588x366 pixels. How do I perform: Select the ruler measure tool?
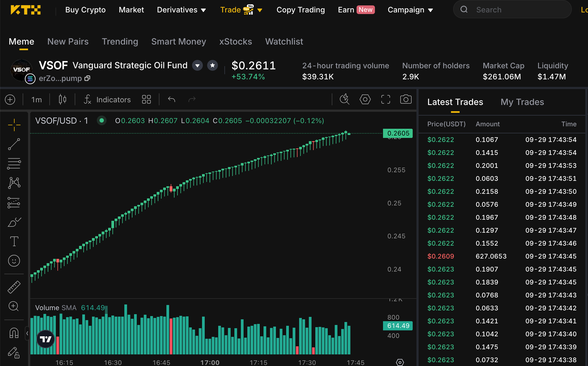(14, 287)
